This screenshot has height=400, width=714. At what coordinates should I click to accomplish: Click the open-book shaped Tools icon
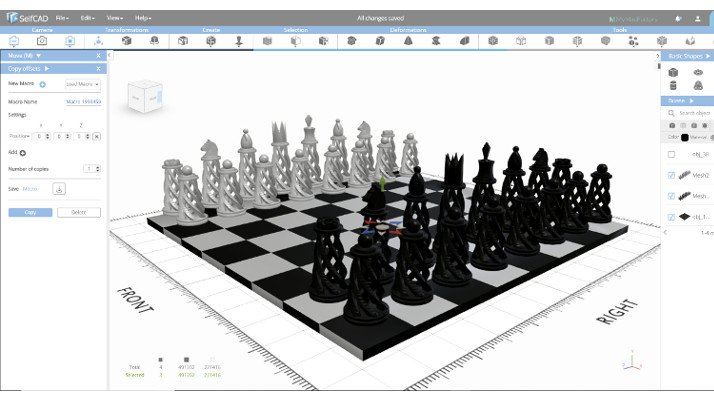(x=521, y=41)
